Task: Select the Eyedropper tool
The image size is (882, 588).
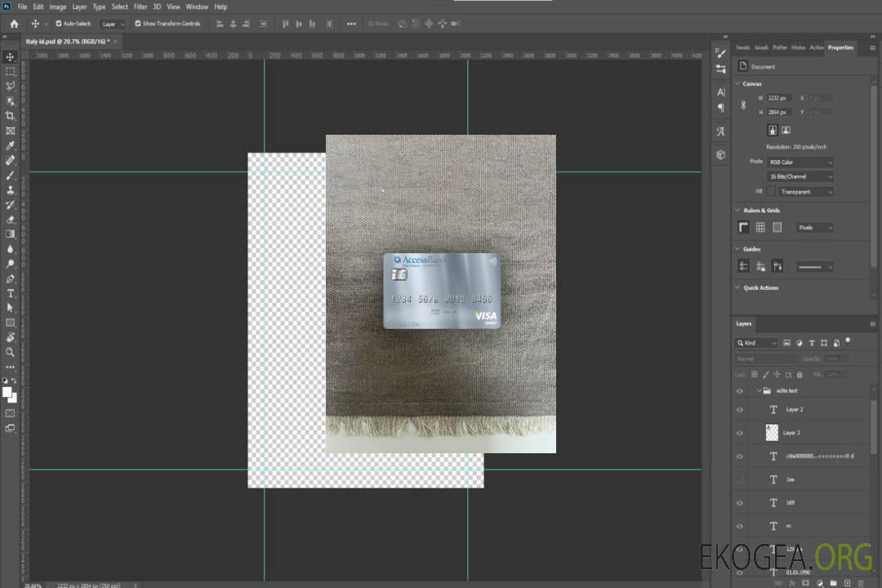Action: [10, 145]
